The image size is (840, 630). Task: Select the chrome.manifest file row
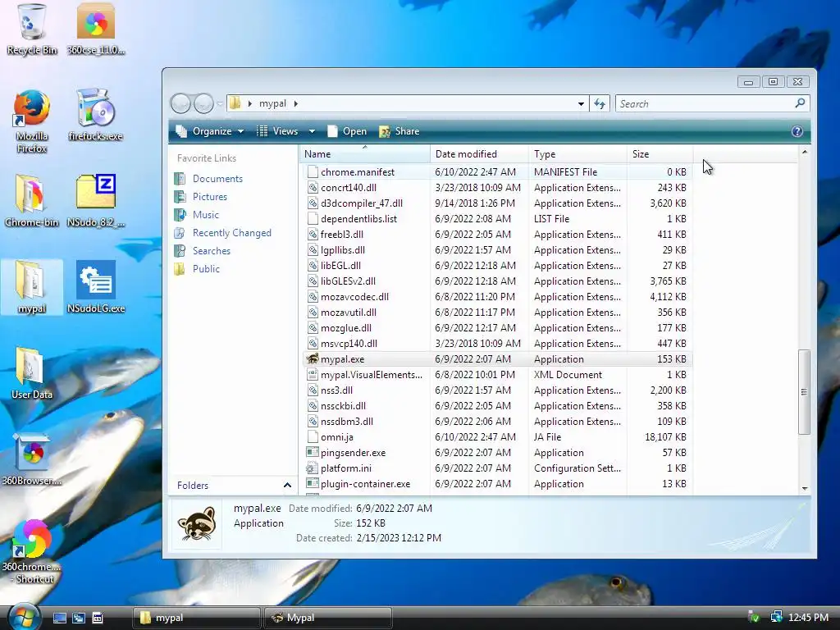coord(498,172)
